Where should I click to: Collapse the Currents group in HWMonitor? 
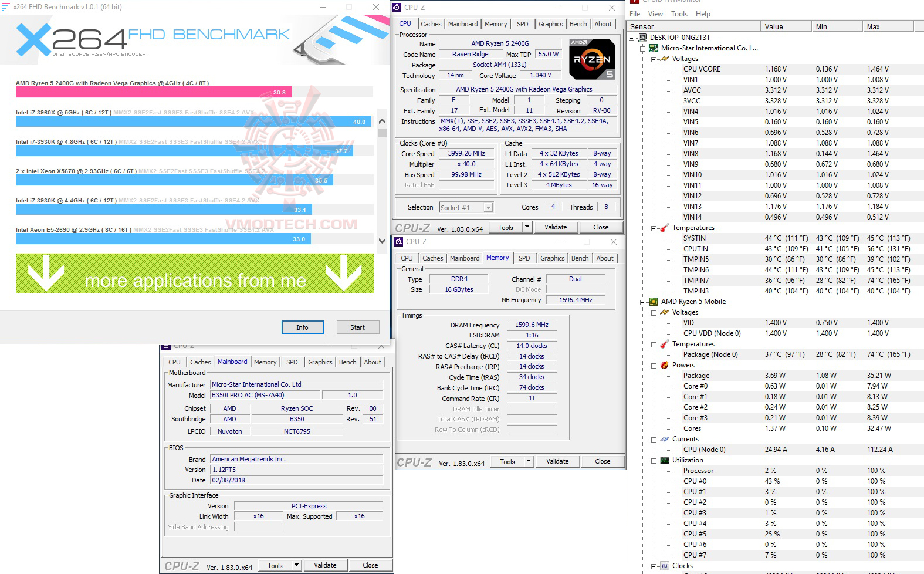(654, 439)
